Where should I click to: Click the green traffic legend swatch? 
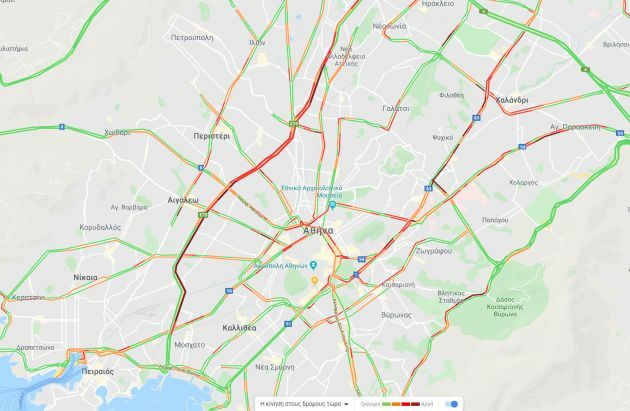click(x=387, y=404)
